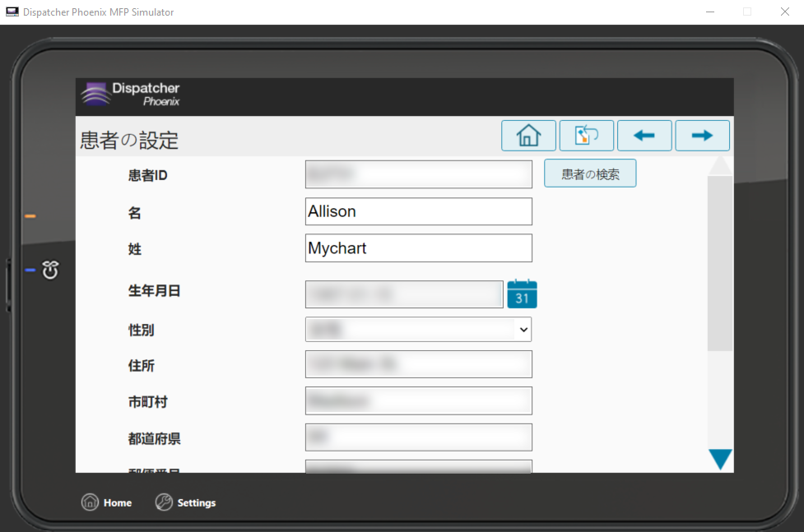Viewport: 804px width, 532px height.
Task: Advance with the right arrow button
Action: 702,136
